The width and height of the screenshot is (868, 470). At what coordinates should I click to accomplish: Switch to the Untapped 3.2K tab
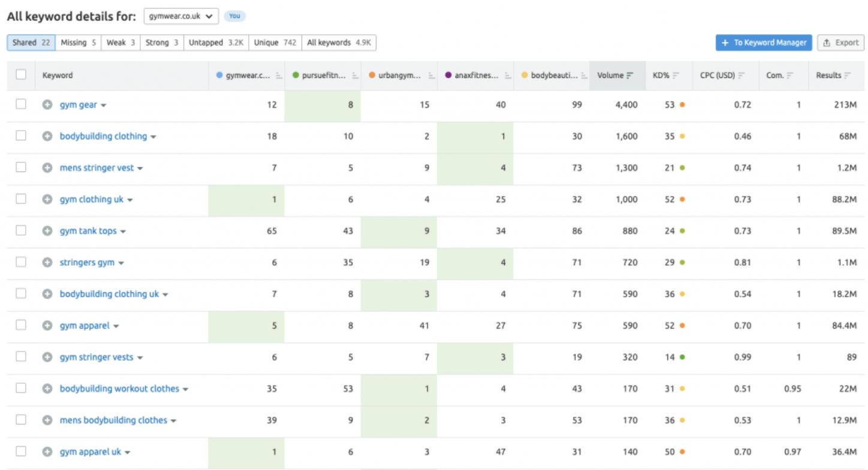point(215,43)
